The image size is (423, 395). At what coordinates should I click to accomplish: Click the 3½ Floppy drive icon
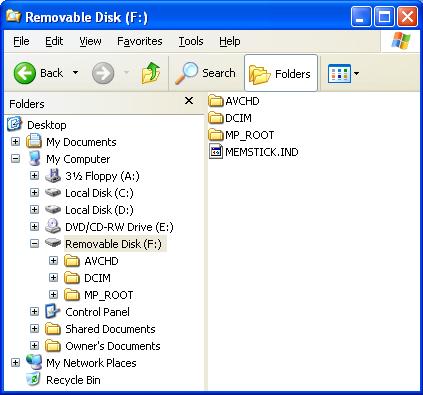coord(53,175)
